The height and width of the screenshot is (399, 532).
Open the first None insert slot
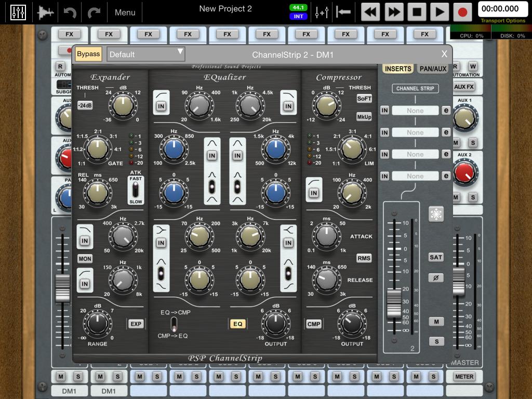point(415,111)
